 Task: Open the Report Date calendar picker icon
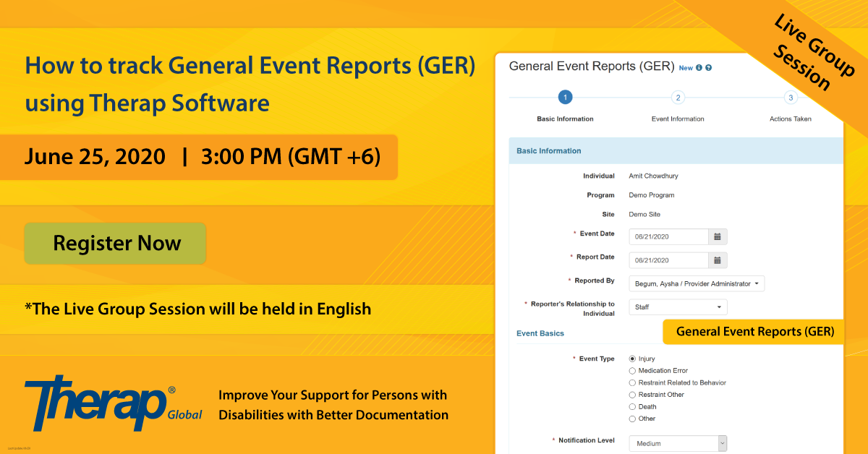(718, 260)
